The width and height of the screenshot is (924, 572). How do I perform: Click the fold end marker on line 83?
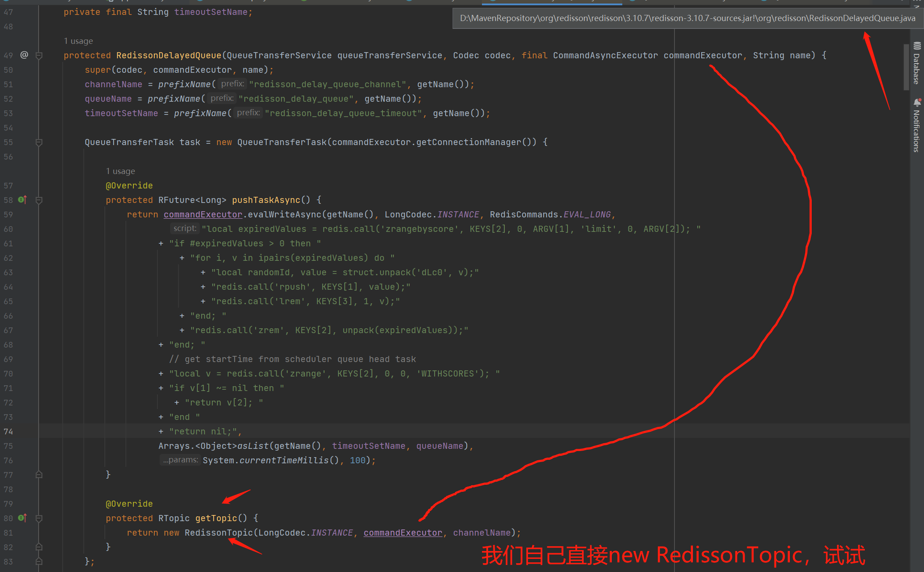pos(39,561)
